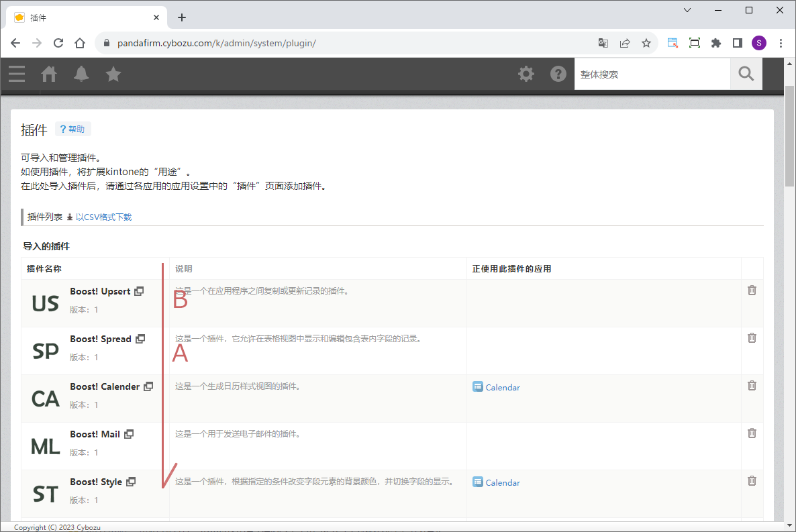Click the search magnifier button
796x532 pixels.
click(x=746, y=74)
